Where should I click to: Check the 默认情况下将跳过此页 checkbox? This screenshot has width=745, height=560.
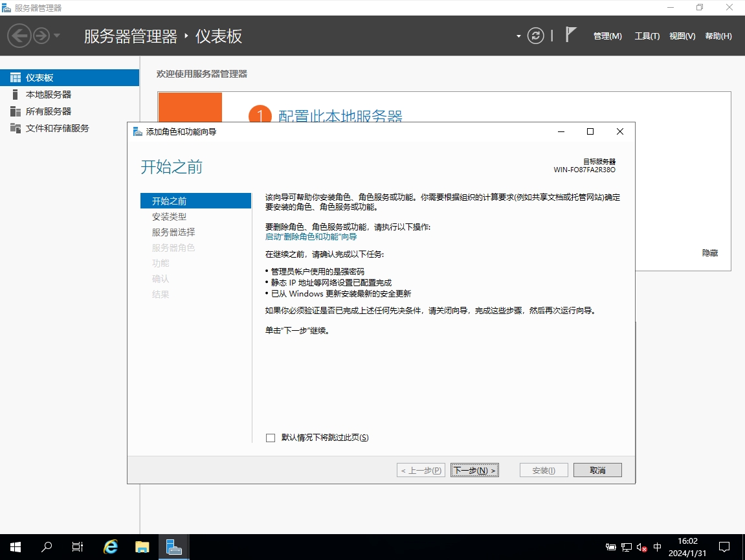coord(271,438)
